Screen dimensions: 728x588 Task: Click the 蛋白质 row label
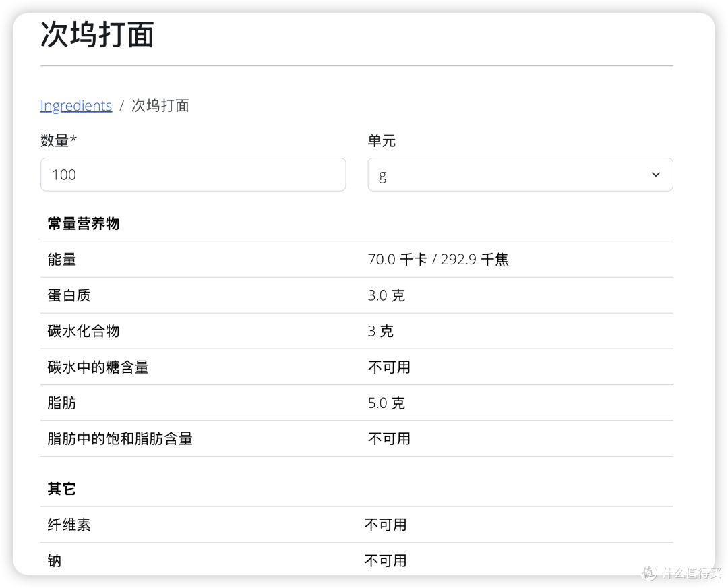tap(69, 295)
